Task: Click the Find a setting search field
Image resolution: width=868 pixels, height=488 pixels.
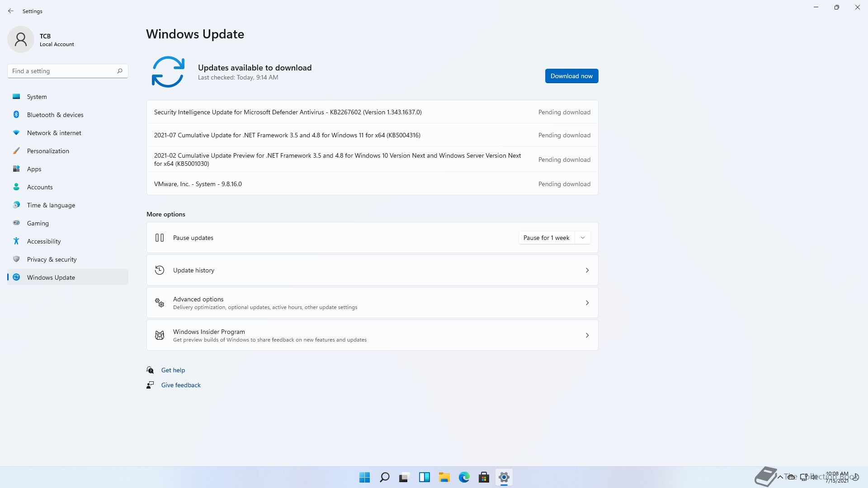Action: [68, 71]
